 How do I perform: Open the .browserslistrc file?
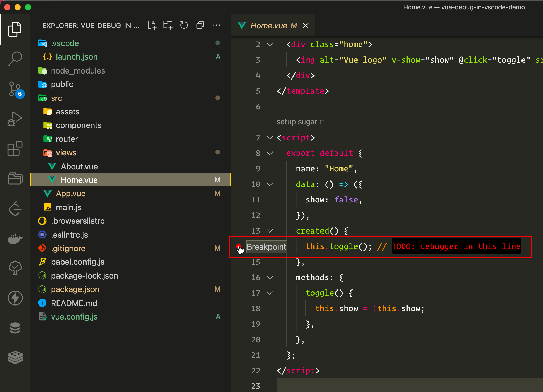(x=130, y=221)
